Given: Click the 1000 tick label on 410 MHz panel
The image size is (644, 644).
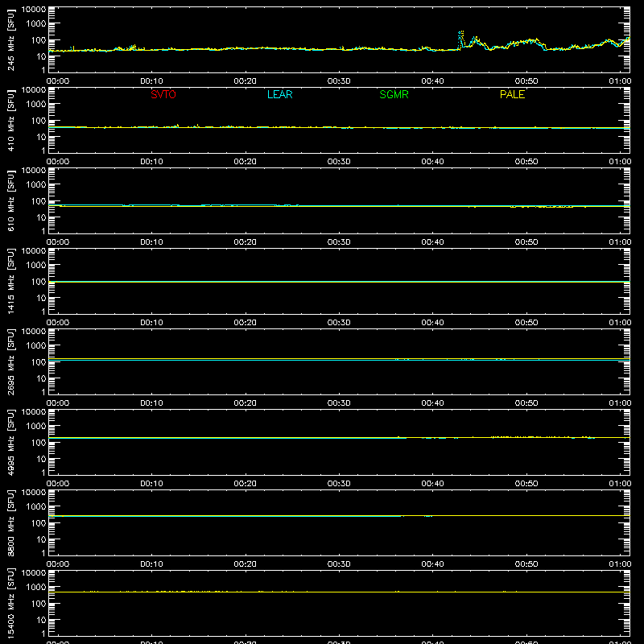Looking at the screenshot, I should pyautogui.click(x=36, y=105).
